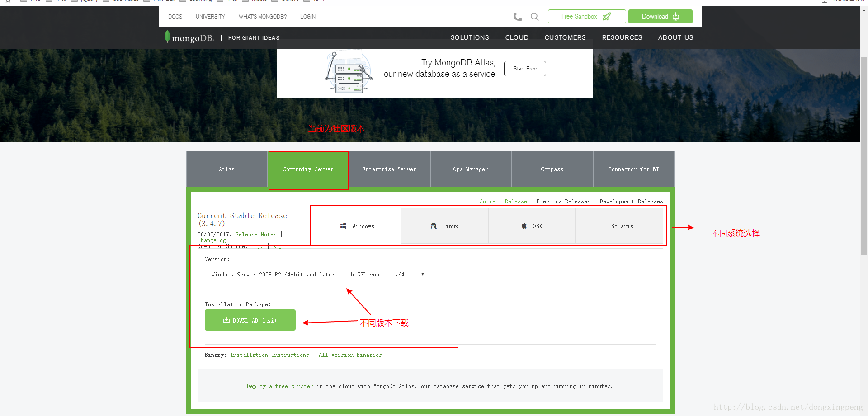Viewport: 868px width, 416px height.
Task: Choose the Linux platform tab
Action: (444, 226)
